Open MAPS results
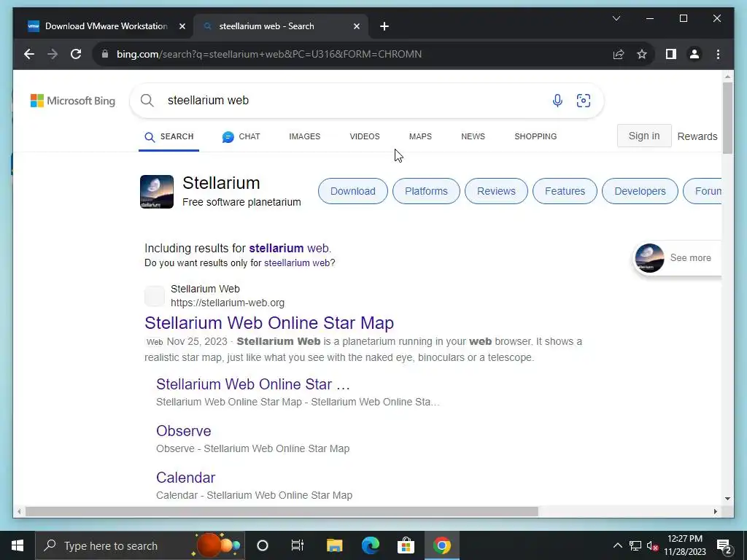Viewport: 747px width, 560px height. 420,136
